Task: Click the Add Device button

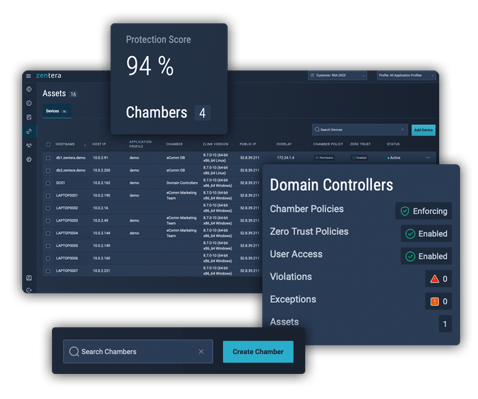Action: (x=423, y=130)
